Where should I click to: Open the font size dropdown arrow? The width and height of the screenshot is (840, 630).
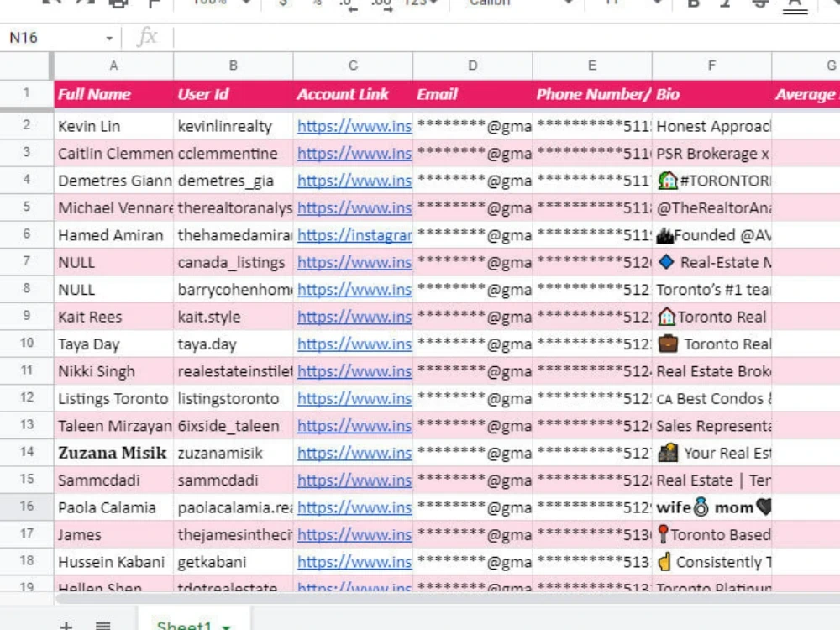coord(657,3)
